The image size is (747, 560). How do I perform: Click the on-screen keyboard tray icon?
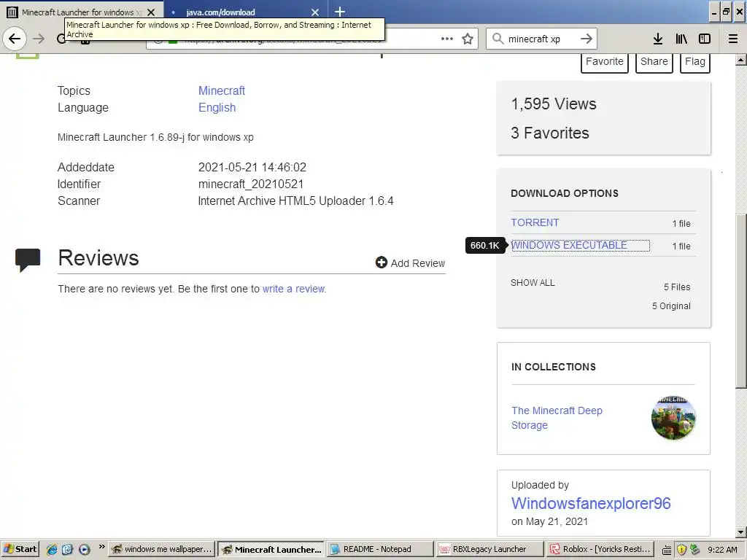click(x=667, y=550)
